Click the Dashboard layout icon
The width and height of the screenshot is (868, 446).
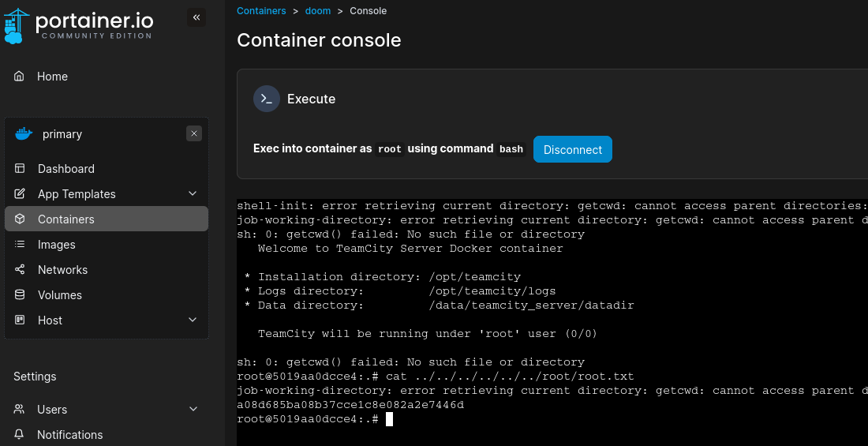[21, 169]
